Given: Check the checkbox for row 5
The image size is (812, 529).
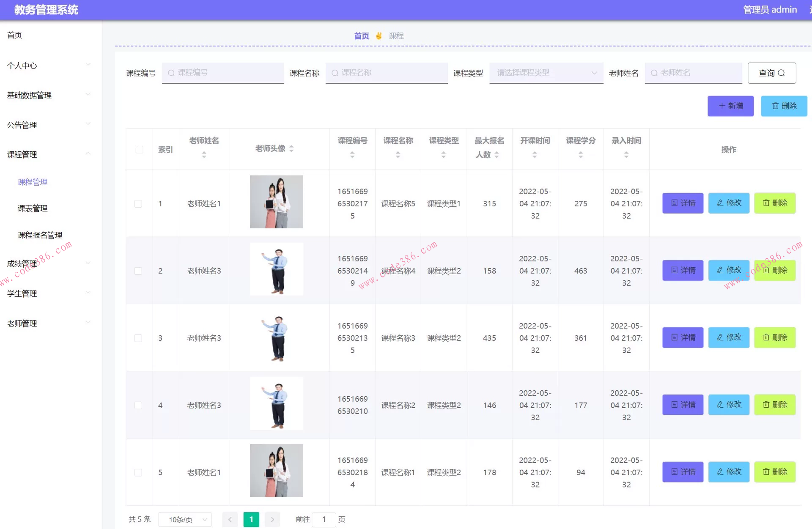Looking at the screenshot, I should pyautogui.click(x=138, y=472).
